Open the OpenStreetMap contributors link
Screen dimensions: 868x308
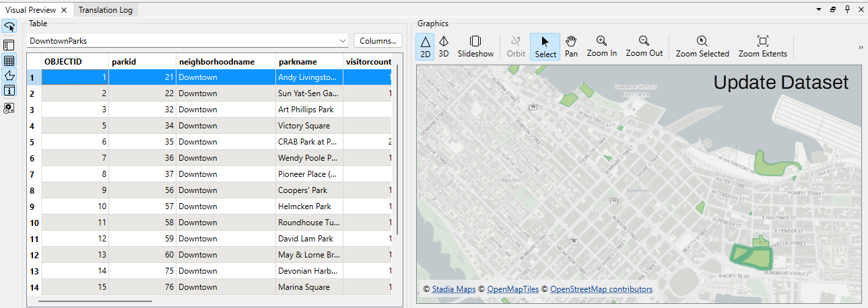(601, 289)
